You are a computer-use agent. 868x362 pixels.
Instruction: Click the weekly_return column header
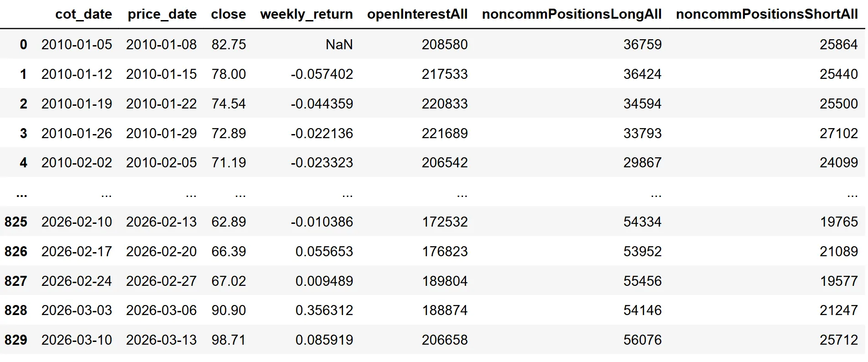tap(306, 14)
